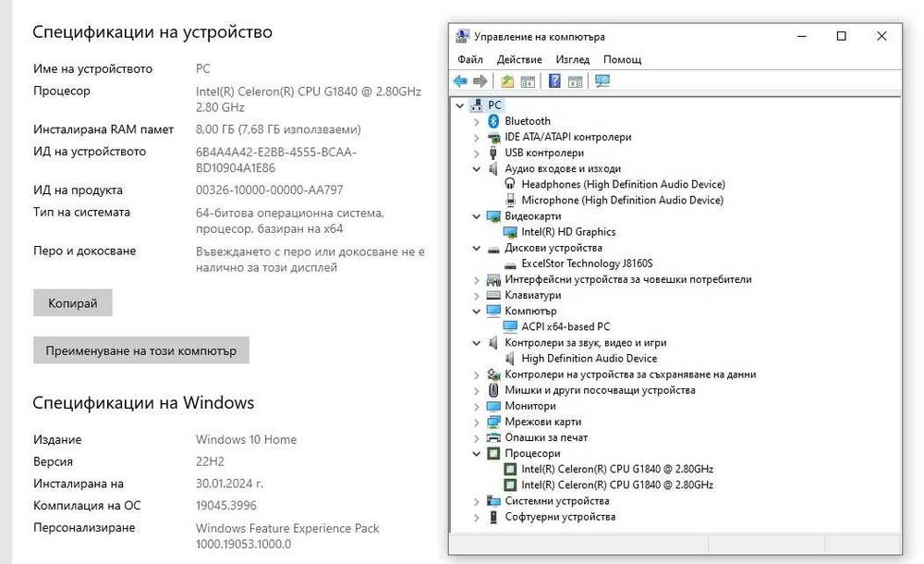Collapse the Аудио входове и изходи category
This screenshot has width=924, height=564.
[x=477, y=168]
